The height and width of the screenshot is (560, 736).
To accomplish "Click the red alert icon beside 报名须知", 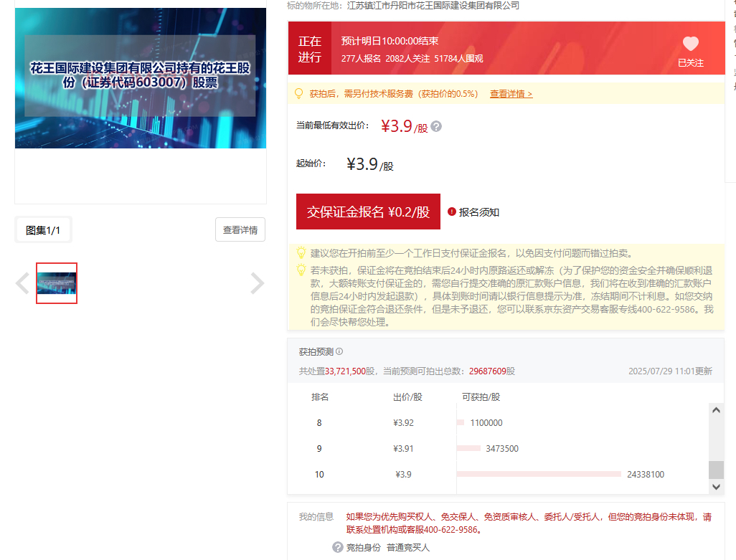I will point(451,212).
